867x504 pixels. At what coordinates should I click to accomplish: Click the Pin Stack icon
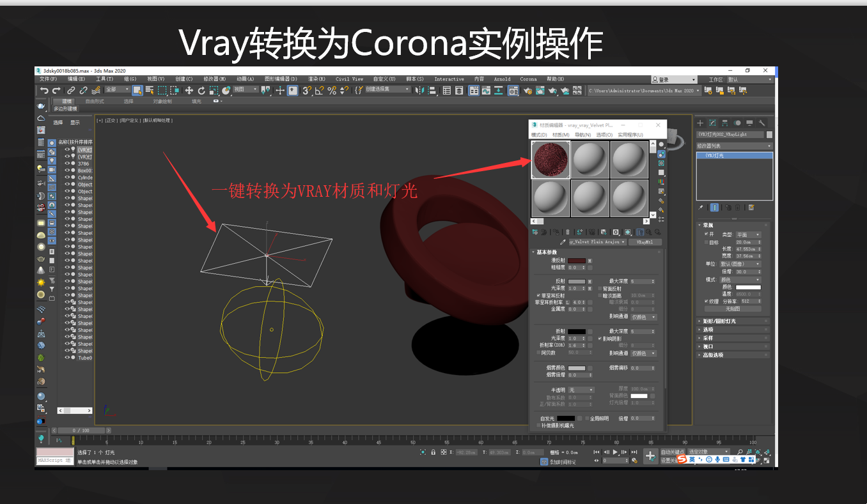(700, 208)
